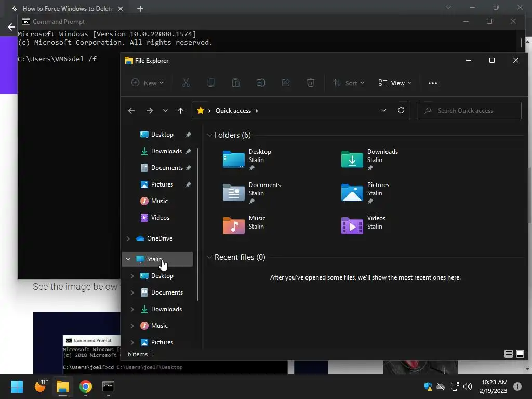The height and width of the screenshot is (399, 532).
Task: Click the volume icon in system tray
Action: (468, 387)
